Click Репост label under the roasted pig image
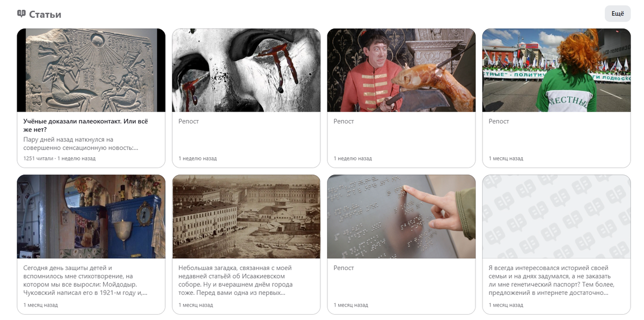 point(344,121)
